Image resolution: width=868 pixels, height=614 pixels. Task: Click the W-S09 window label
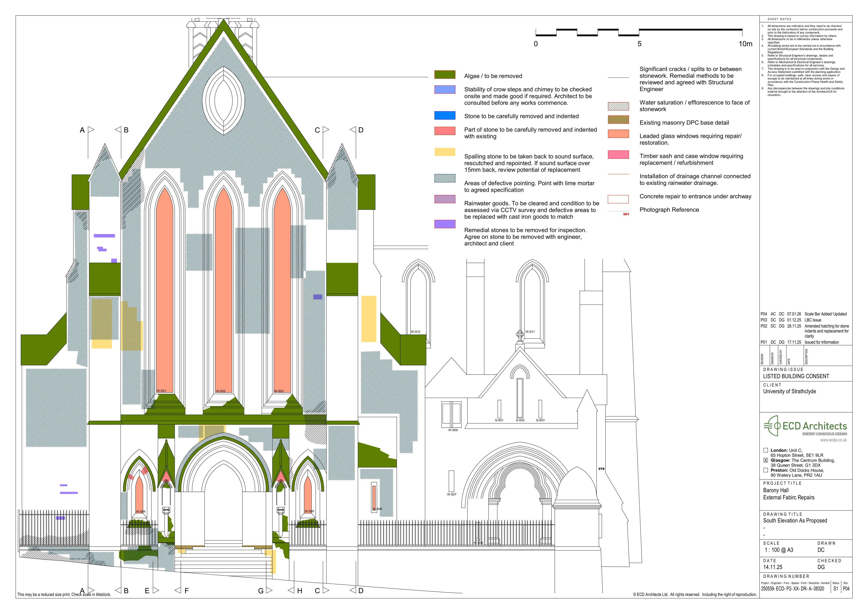453,430
